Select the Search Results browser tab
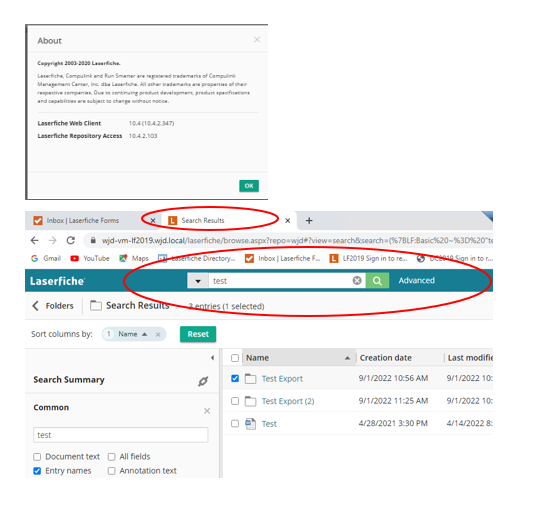 [203, 220]
